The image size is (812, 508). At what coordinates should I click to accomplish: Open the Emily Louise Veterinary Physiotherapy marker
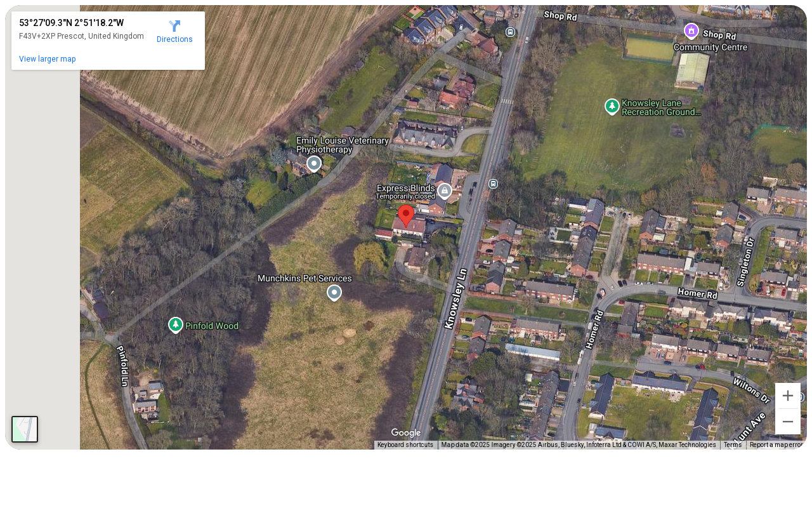point(314,164)
